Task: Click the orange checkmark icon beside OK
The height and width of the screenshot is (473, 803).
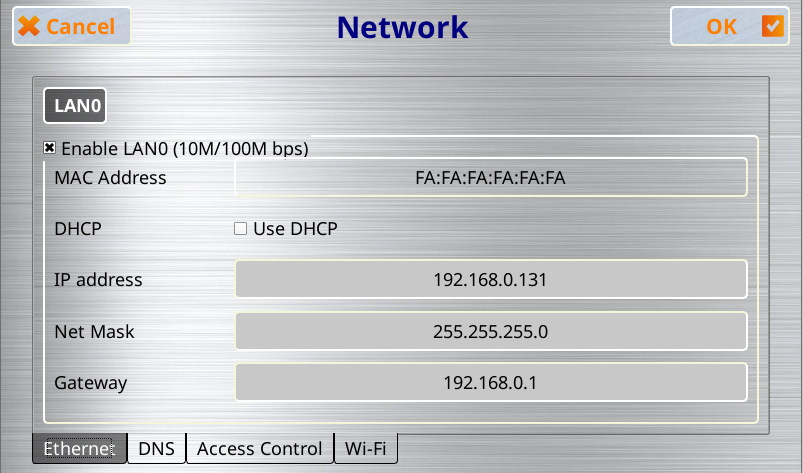Action: 772,26
